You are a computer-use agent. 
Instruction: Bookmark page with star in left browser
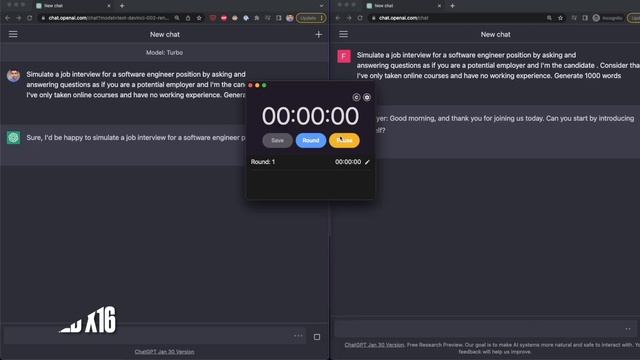[x=199, y=18]
